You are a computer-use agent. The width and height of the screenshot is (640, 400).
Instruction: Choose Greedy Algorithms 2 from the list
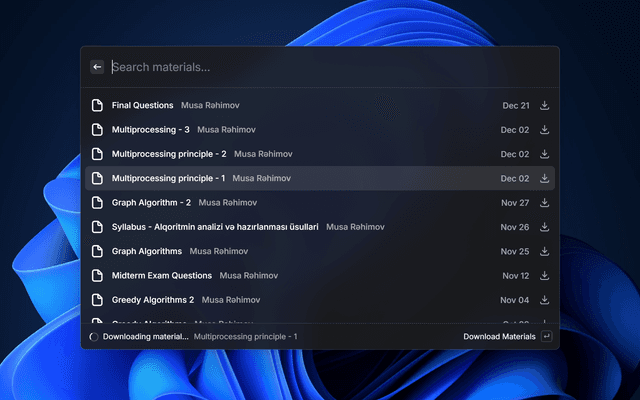pyautogui.click(x=153, y=300)
